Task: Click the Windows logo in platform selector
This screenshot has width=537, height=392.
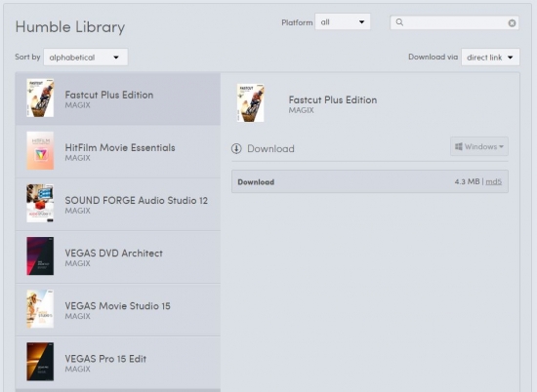Action: point(459,146)
